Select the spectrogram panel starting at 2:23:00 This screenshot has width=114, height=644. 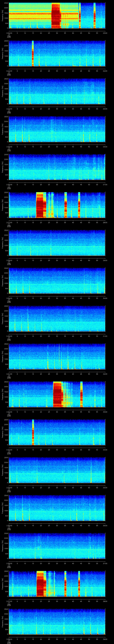click(x=57, y=54)
